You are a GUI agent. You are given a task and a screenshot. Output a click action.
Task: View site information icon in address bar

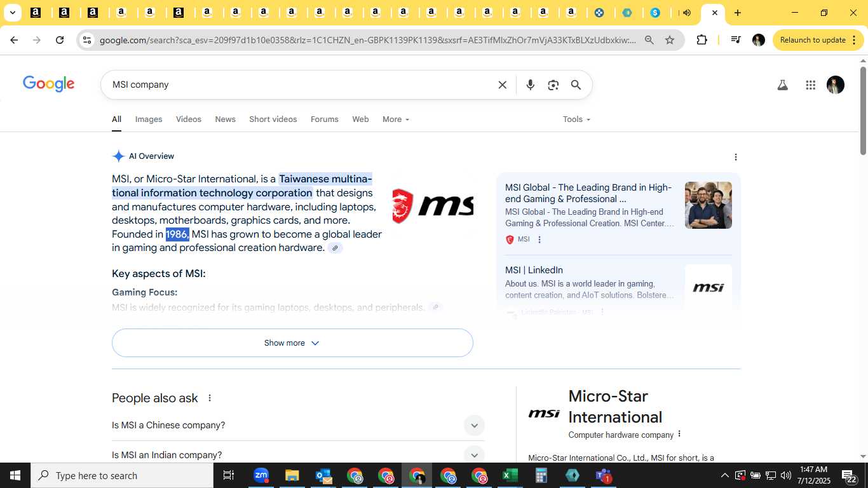click(x=87, y=40)
